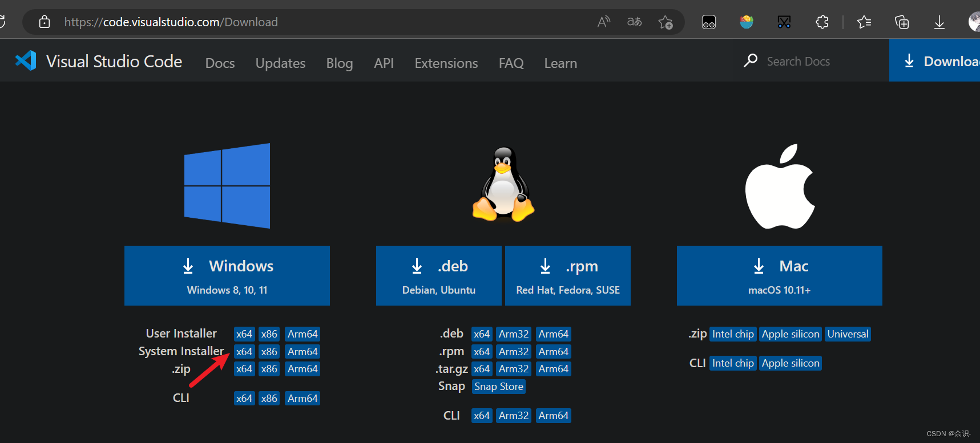Open the Updates navigation link
The height and width of the screenshot is (443, 980).
(x=280, y=63)
